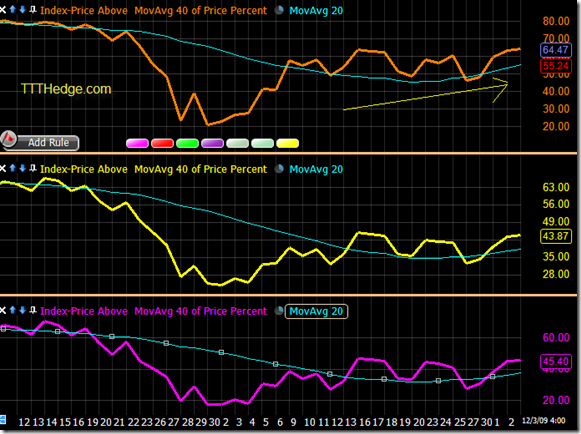Move the middle yellow pane down
Image resolution: width=581 pixels, height=434 pixels.
(23, 168)
